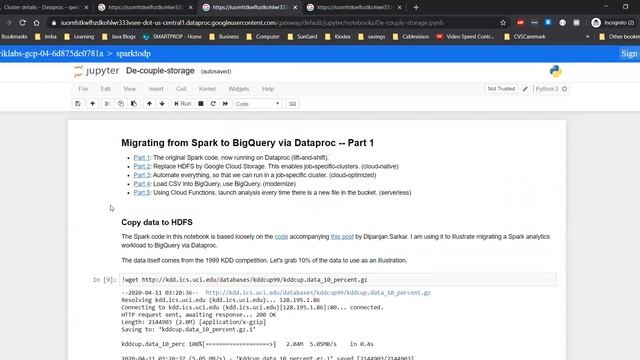Reload the page

click(22, 23)
